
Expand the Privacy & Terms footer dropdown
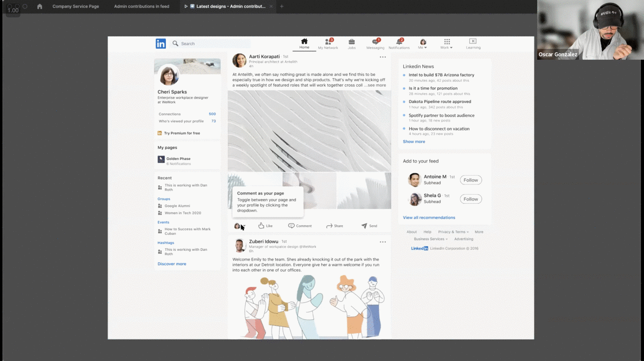pyautogui.click(x=453, y=232)
